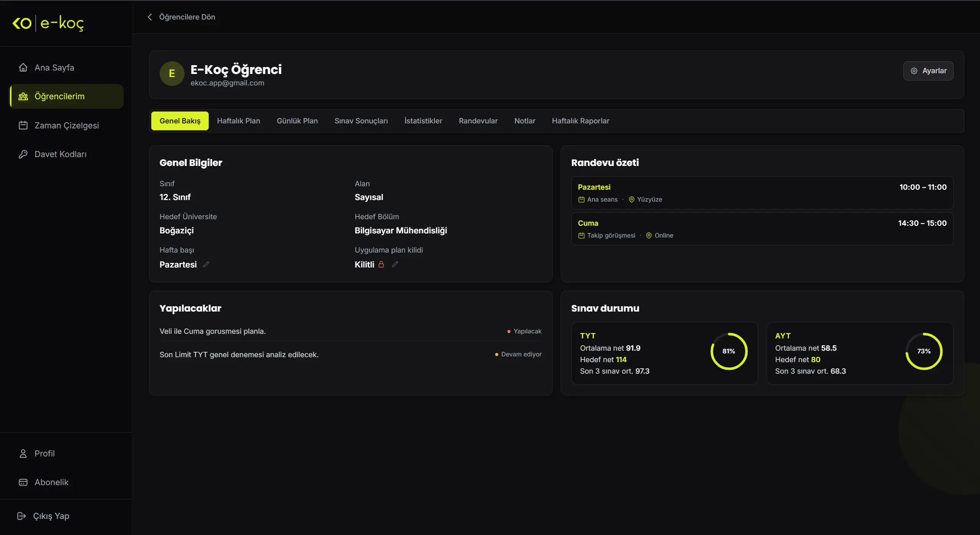Switch to the Haftalık Plan tab

point(239,121)
